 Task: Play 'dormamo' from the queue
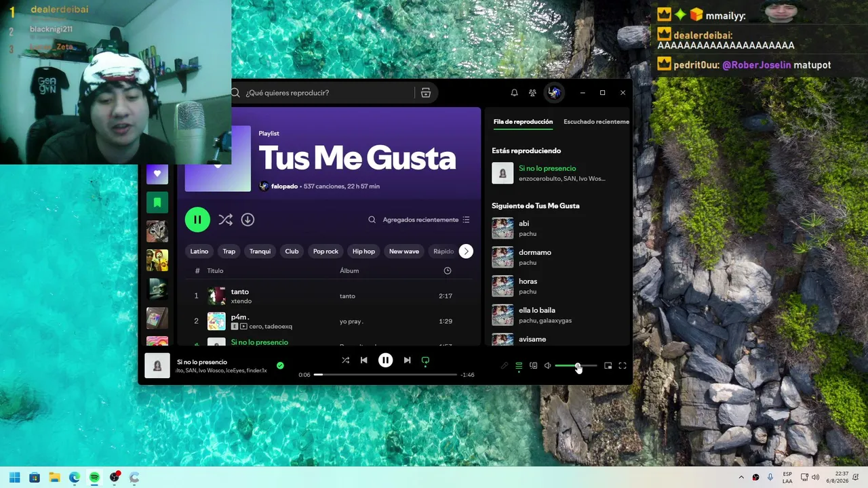[557, 258]
